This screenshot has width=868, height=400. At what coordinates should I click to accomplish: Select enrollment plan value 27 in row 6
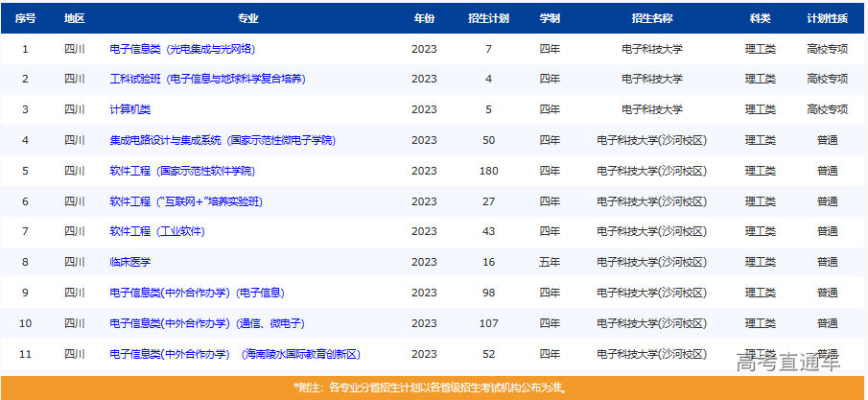pyautogui.click(x=488, y=201)
